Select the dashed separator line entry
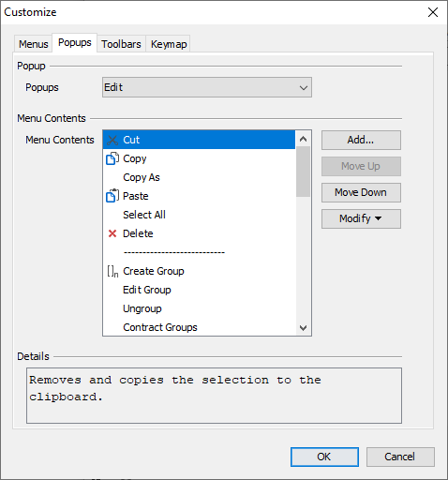The width and height of the screenshot is (448, 480). click(x=199, y=252)
